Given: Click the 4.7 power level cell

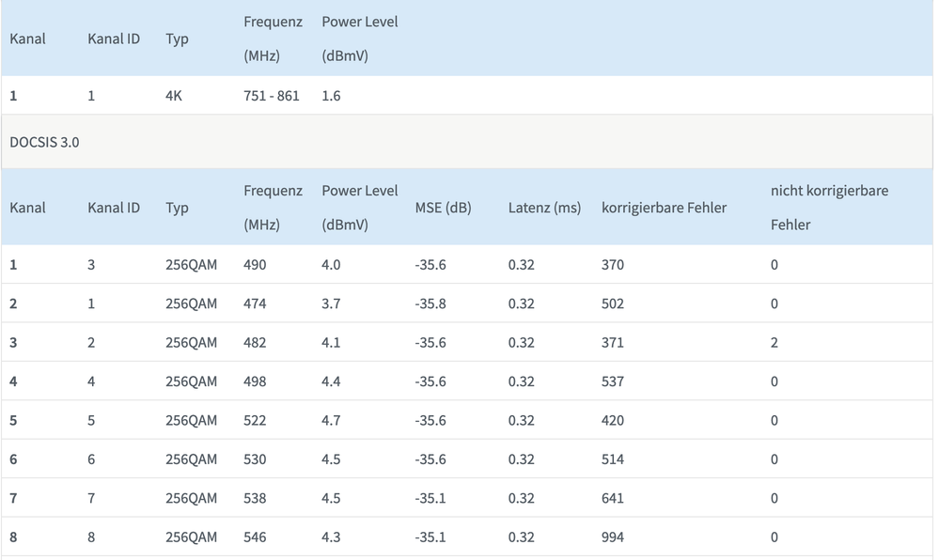Looking at the screenshot, I should coord(331,420).
